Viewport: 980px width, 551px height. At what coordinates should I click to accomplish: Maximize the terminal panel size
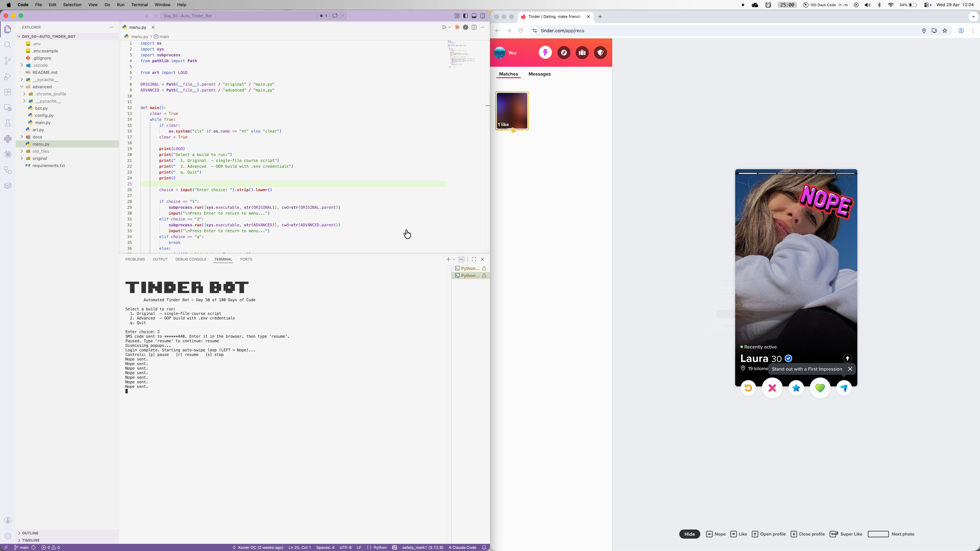pyautogui.click(x=474, y=259)
